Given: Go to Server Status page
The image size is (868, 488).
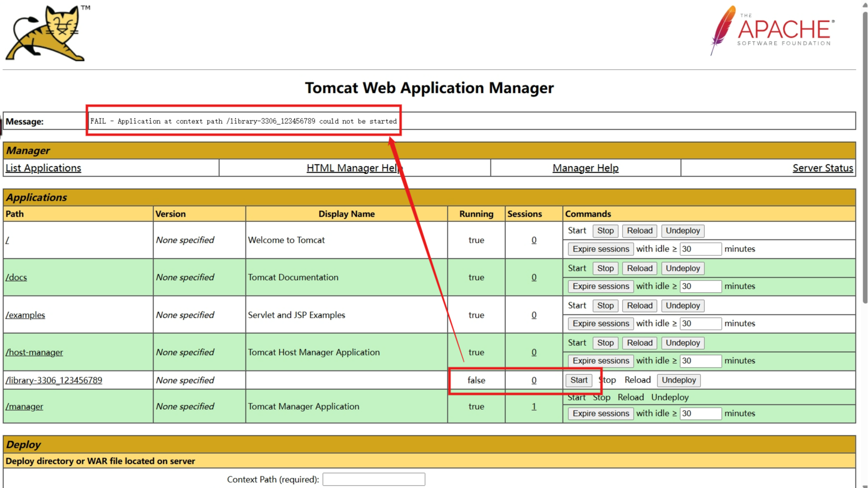Looking at the screenshot, I should click(822, 168).
